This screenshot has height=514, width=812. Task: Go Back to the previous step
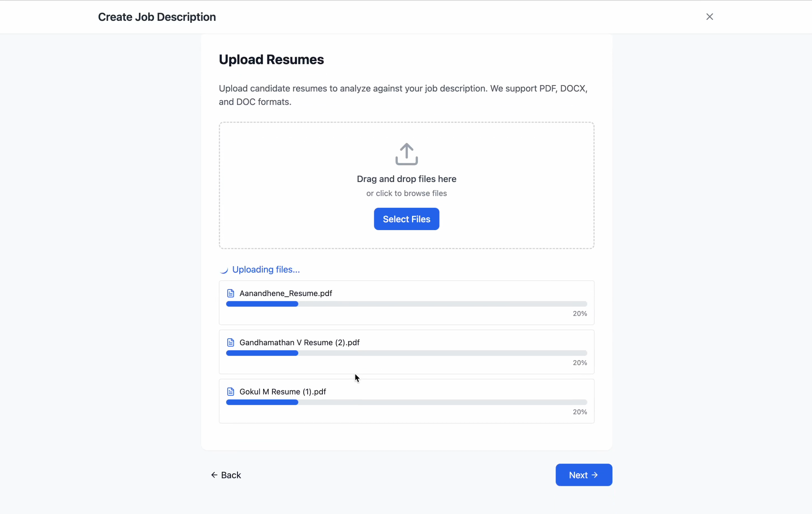click(x=226, y=475)
